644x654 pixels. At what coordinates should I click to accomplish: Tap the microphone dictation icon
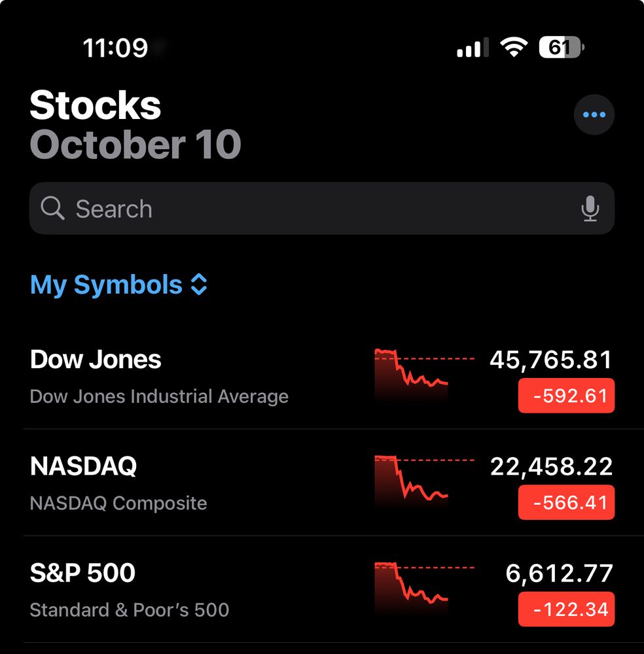click(x=590, y=209)
